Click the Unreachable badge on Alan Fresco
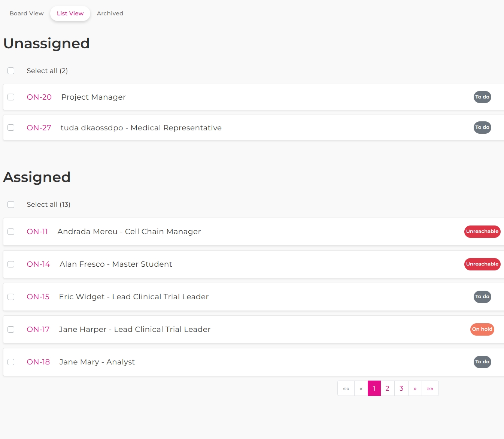504x439 pixels. tap(482, 264)
